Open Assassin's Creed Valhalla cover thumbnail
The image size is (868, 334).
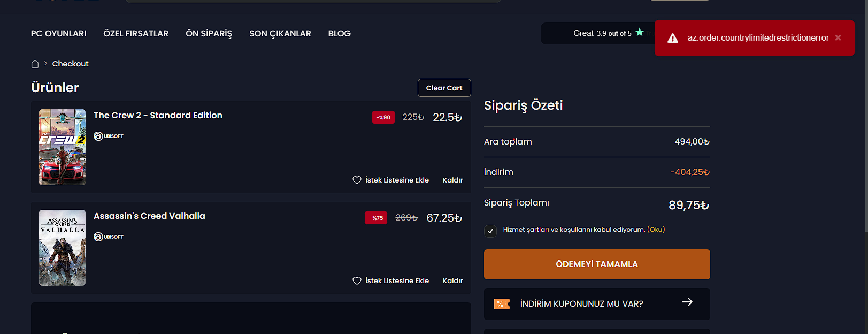(62, 248)
